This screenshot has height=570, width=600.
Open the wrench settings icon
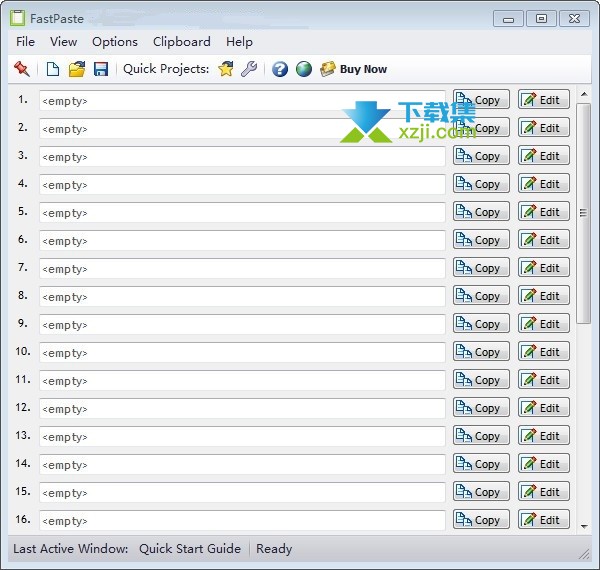point(249,69)
